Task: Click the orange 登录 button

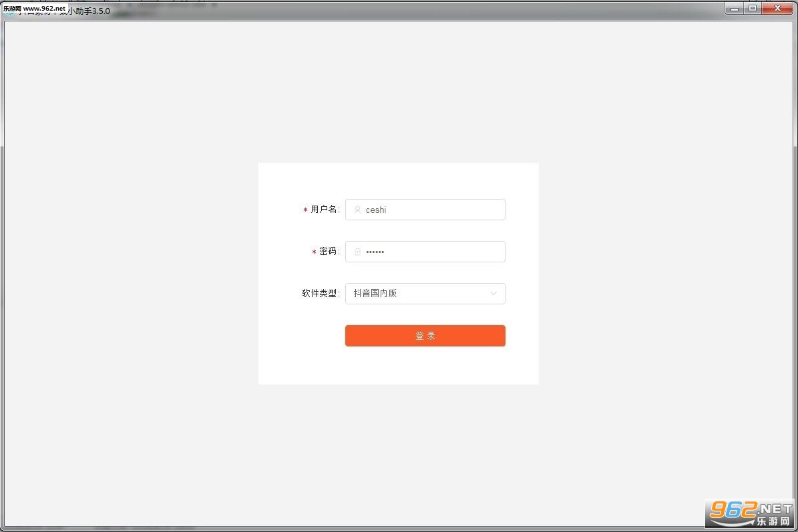Action: (425, 336)
